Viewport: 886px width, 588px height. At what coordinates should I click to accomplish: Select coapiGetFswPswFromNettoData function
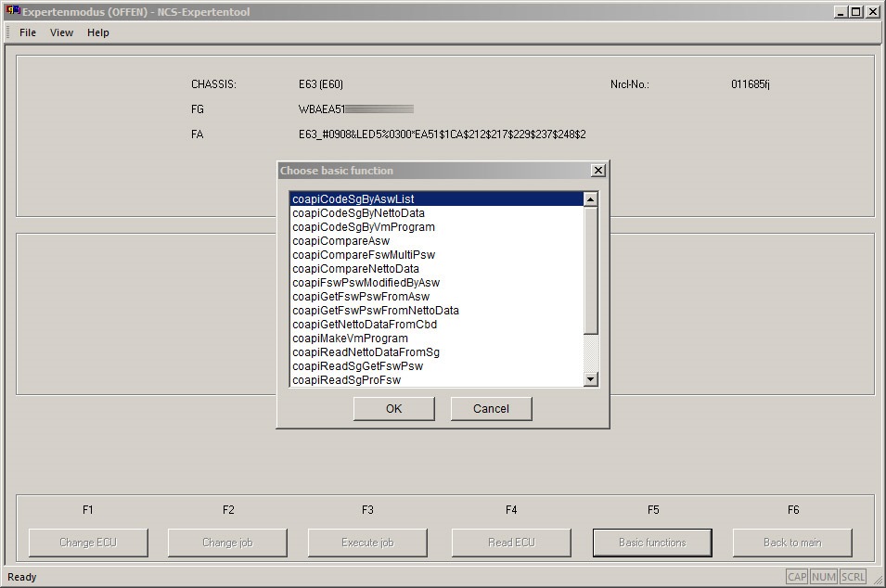click(436, 311)
